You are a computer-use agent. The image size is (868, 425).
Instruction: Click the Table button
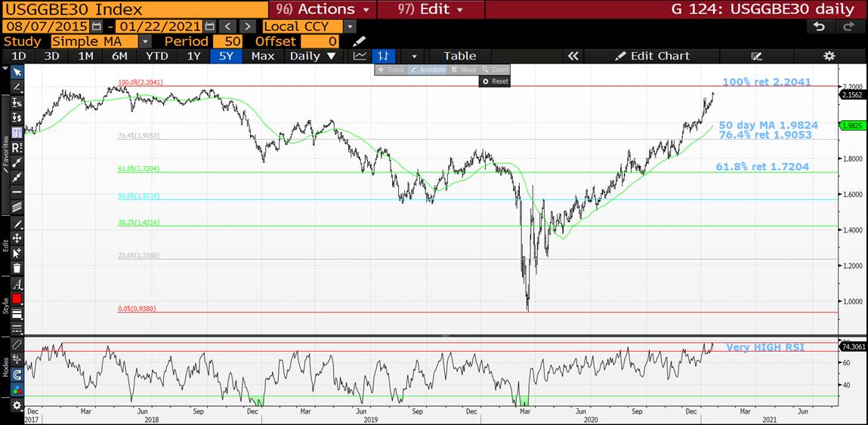459,56
